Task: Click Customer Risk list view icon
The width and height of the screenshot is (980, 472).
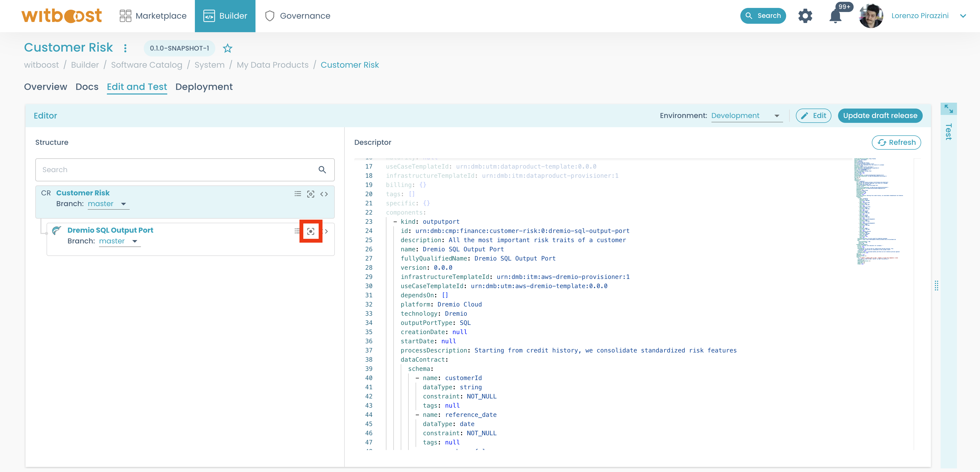Action: [x=297, y=194]
